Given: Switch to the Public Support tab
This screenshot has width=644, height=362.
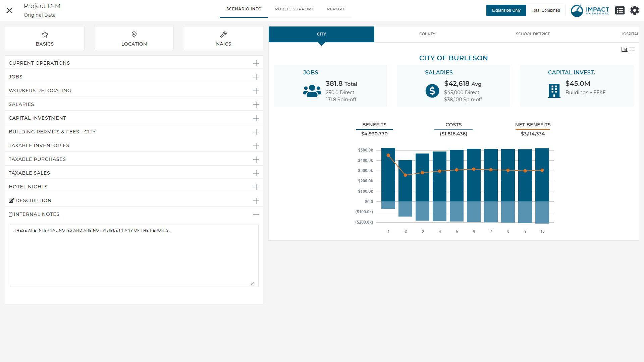Looking at the screenshot, I should (x=294, y=9).
